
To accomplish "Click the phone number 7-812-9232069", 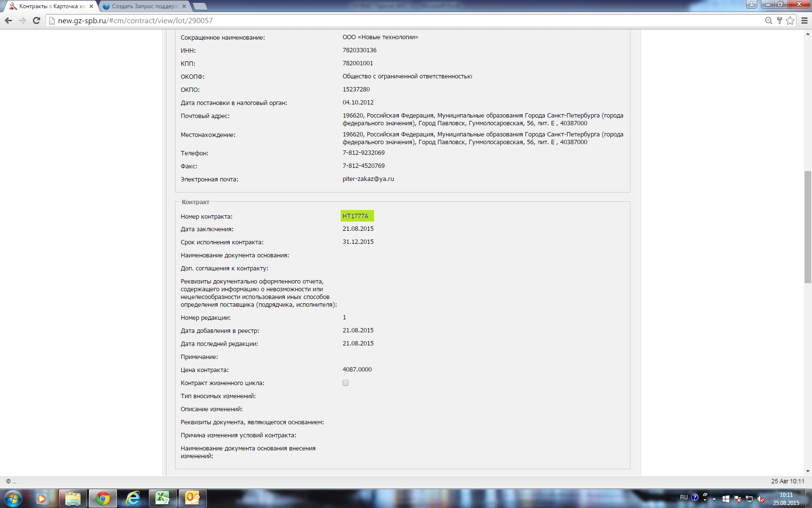I will point(364,153).
